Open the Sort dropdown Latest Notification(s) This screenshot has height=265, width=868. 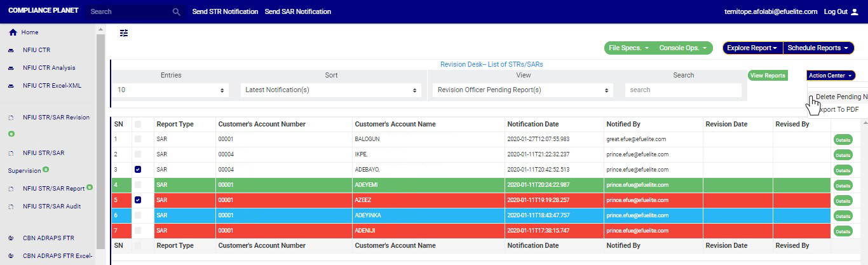(x=331, y=90)
